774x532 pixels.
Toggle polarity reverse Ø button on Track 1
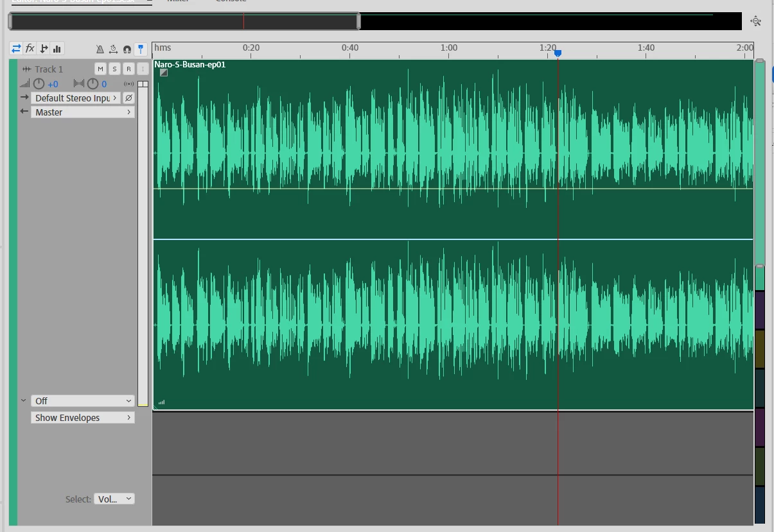[128, 98]
